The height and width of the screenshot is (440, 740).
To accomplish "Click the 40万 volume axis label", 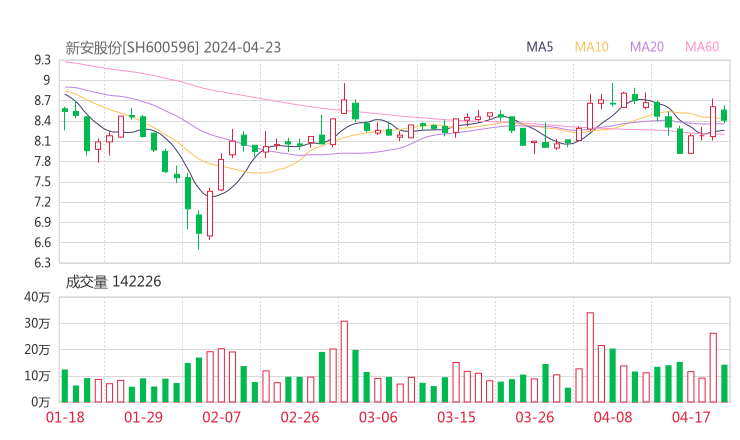I will [x=37, y=297].
